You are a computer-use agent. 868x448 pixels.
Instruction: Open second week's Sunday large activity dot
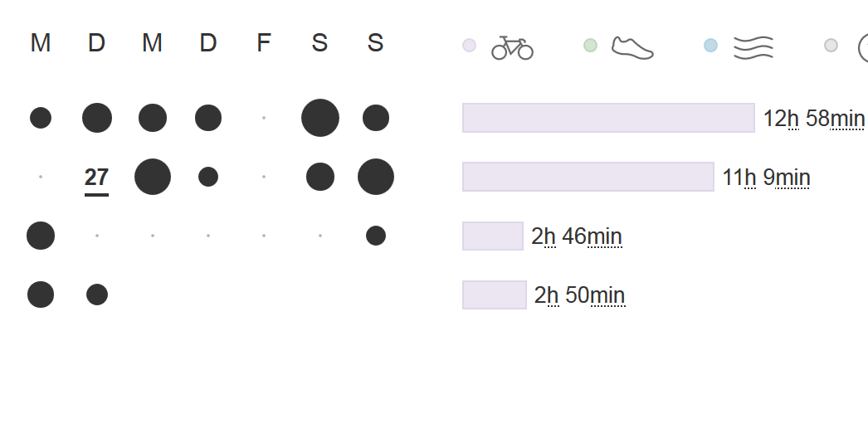point(376,177)
